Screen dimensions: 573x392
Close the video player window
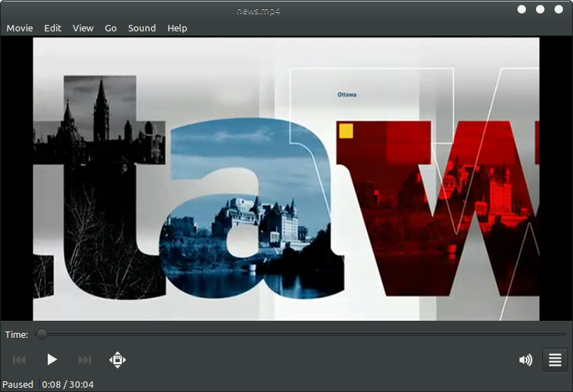[559, 9]
